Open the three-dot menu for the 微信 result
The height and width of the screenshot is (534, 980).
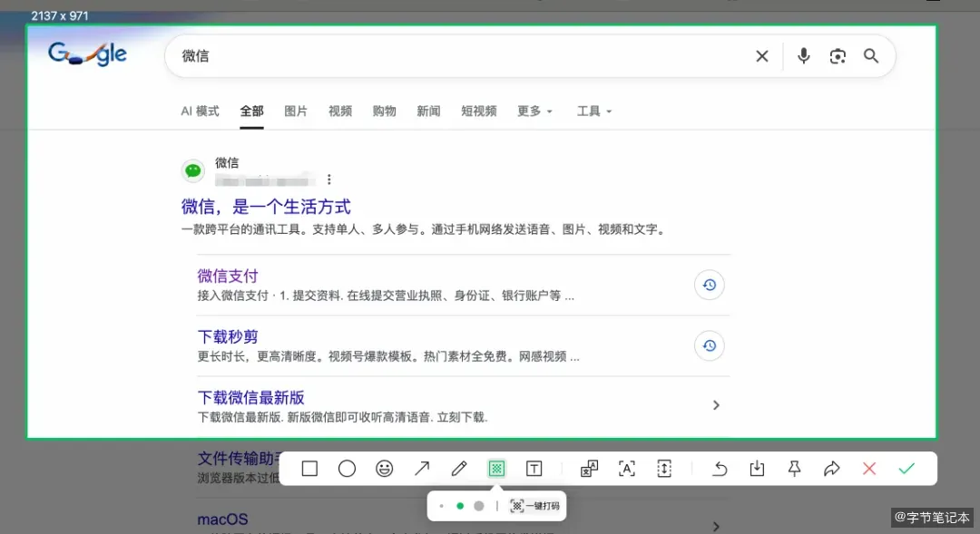[329, 180]
